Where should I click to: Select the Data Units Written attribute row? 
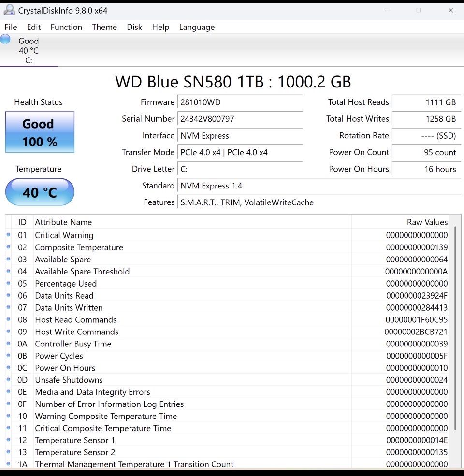193,308
